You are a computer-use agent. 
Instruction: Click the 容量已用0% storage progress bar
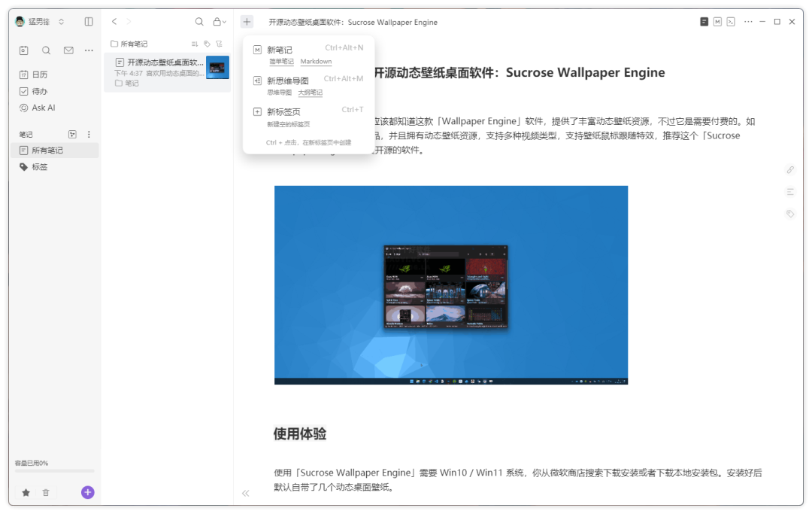click(x=54, y=470)
